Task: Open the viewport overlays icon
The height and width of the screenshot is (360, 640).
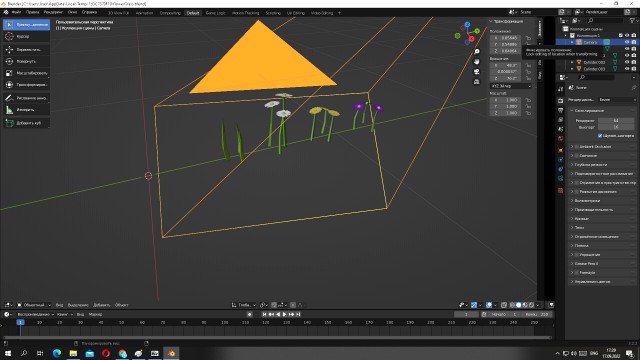Action: click(x=489, y=305)
